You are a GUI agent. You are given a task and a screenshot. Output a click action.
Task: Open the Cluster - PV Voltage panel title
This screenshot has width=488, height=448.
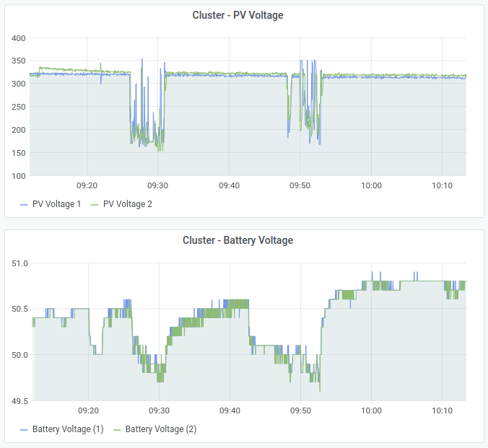pyautogui.click(x=238, y=15)
